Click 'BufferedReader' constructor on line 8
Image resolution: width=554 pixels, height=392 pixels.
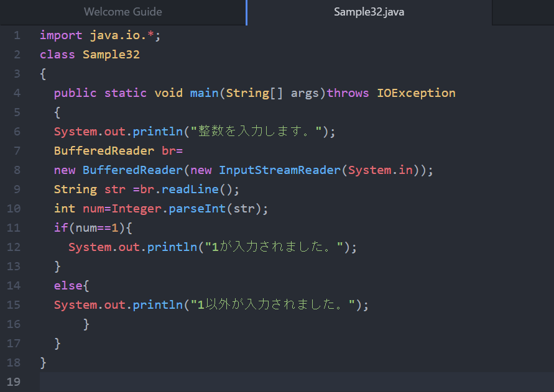point(133,170)
